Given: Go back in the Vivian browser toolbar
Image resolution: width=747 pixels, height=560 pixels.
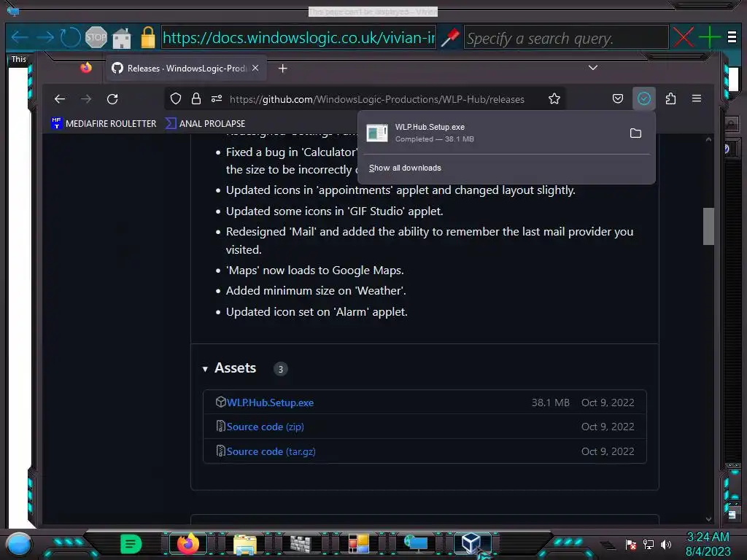Looking at the screenshot, I should [20, 38].
